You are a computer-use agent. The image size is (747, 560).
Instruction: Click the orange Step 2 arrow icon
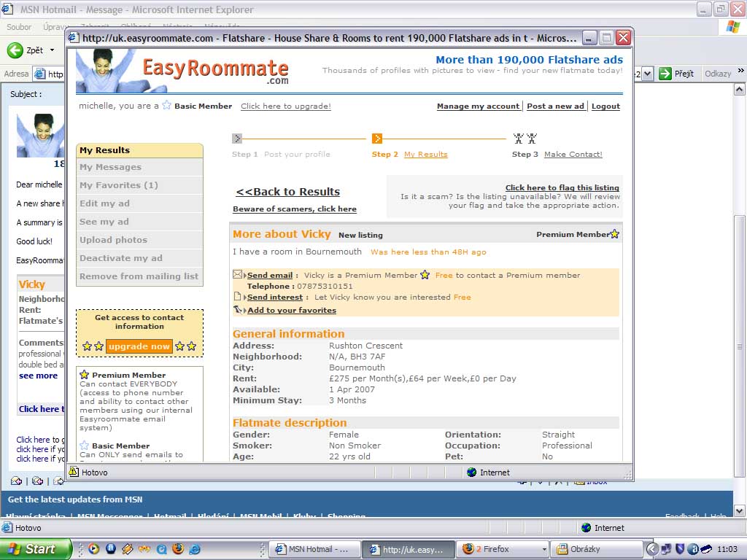(x=377, y=139)
